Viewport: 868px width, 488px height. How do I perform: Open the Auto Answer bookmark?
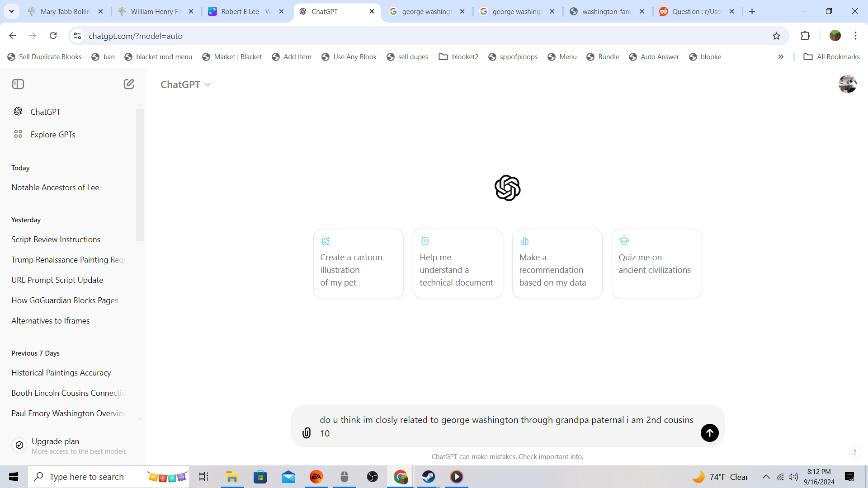coord(654,57)
